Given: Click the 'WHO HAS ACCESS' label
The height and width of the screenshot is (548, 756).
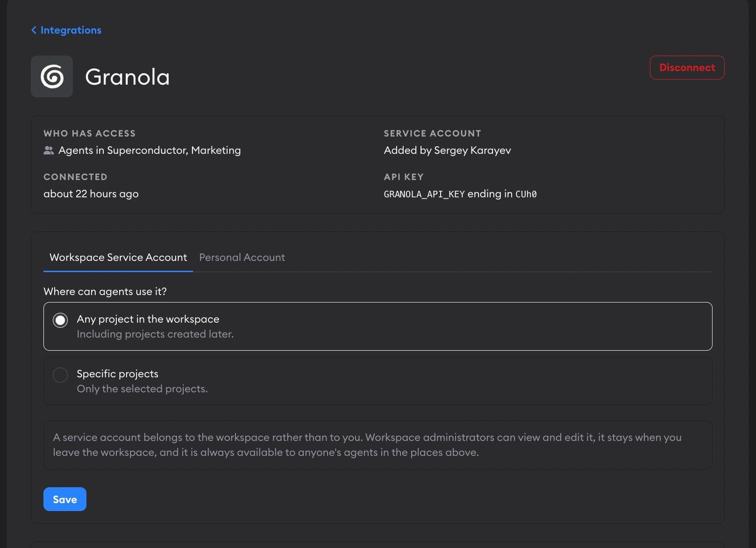Looking at the screenshot, I should [x=89, y=133].
